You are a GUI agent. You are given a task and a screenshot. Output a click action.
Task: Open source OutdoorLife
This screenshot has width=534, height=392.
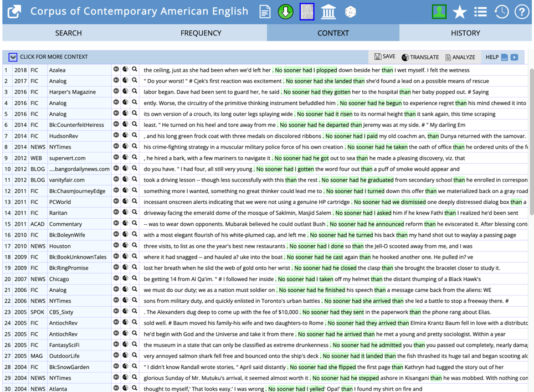click(64, 356)
